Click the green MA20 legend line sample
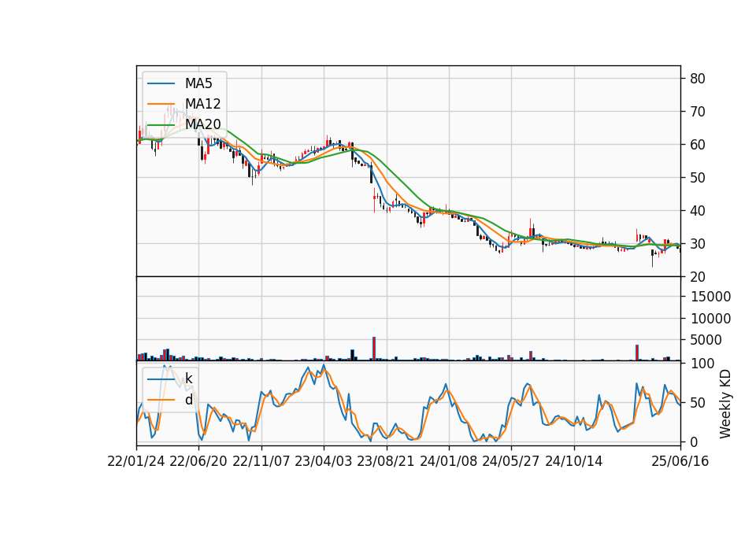Viewport: 756px width, 543px height. 161,124
